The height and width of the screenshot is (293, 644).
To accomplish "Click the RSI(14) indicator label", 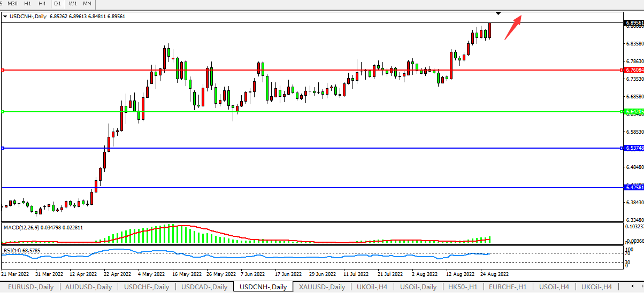I will pyautogui.click(x=14, y=250).
